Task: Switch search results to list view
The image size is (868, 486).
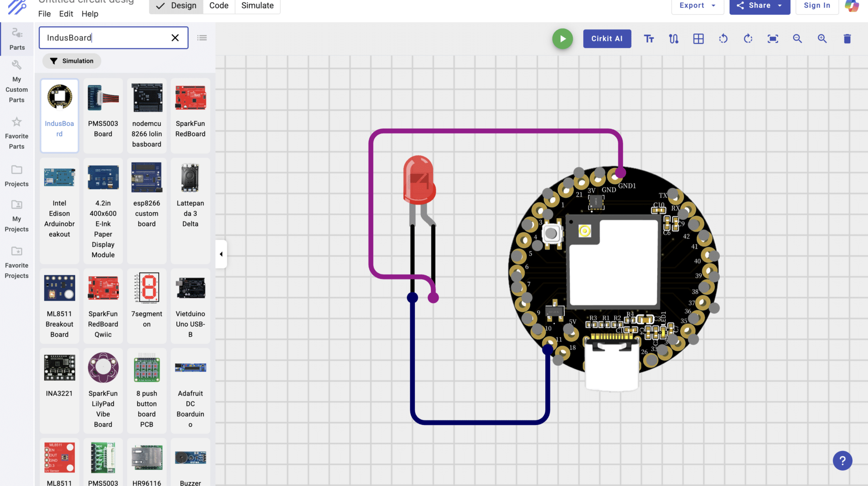Action: tap(202, 38)
